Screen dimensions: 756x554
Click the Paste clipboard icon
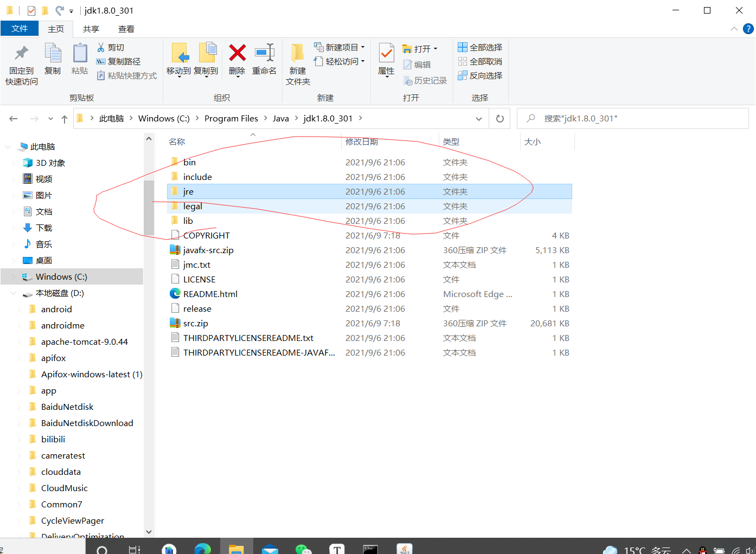pyautogui.click(x=80, y=53)
